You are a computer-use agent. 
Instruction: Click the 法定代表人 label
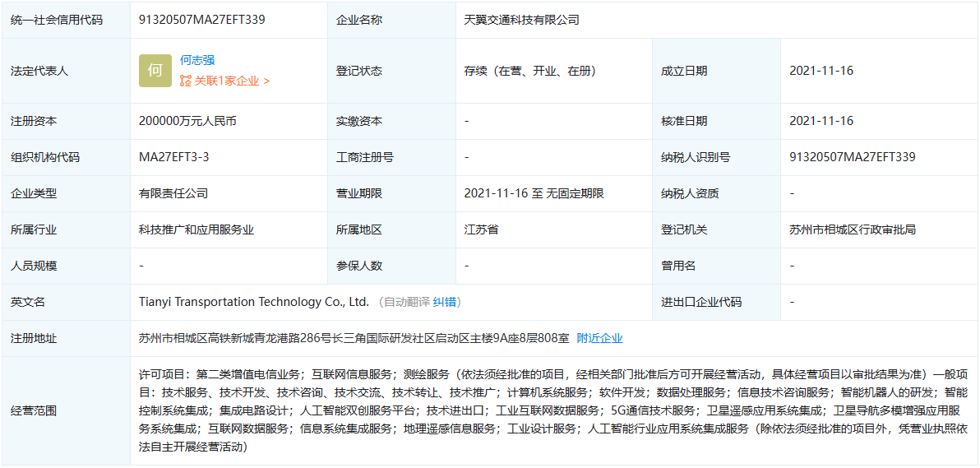pyautogui.click(x=39, y=71)
